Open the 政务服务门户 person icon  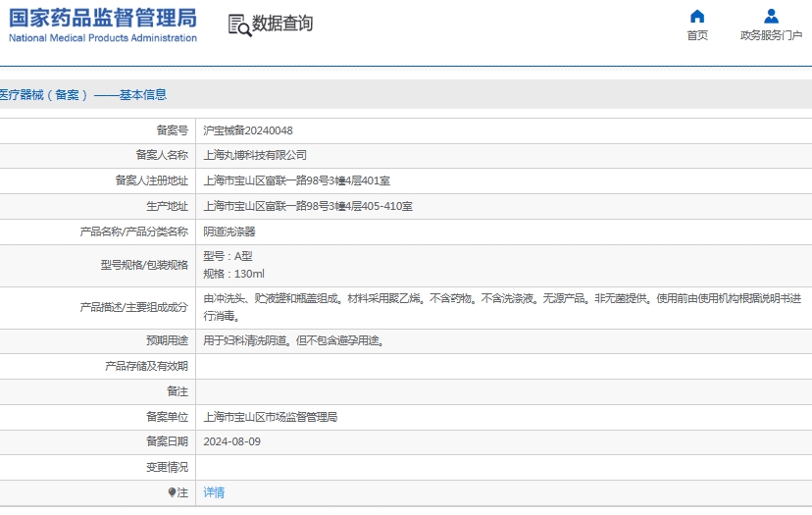pos(771,17)
